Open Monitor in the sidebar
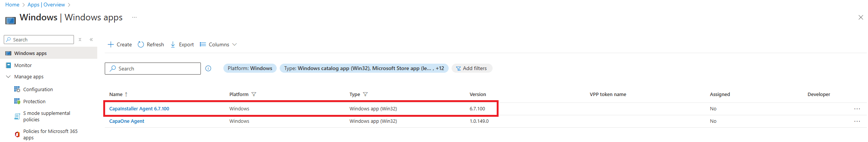 (x=23, y=65)
